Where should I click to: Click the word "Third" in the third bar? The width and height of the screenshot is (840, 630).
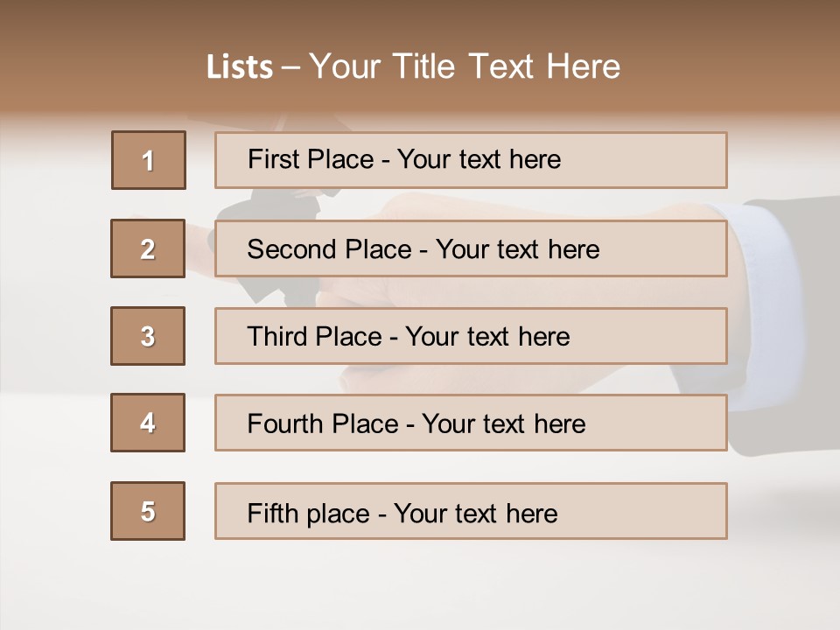tap(277, 337)
